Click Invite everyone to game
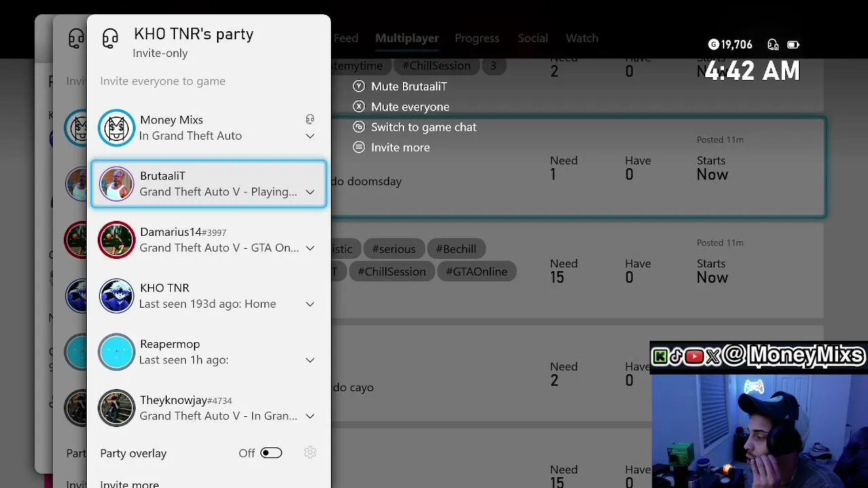 coord(163,81)
